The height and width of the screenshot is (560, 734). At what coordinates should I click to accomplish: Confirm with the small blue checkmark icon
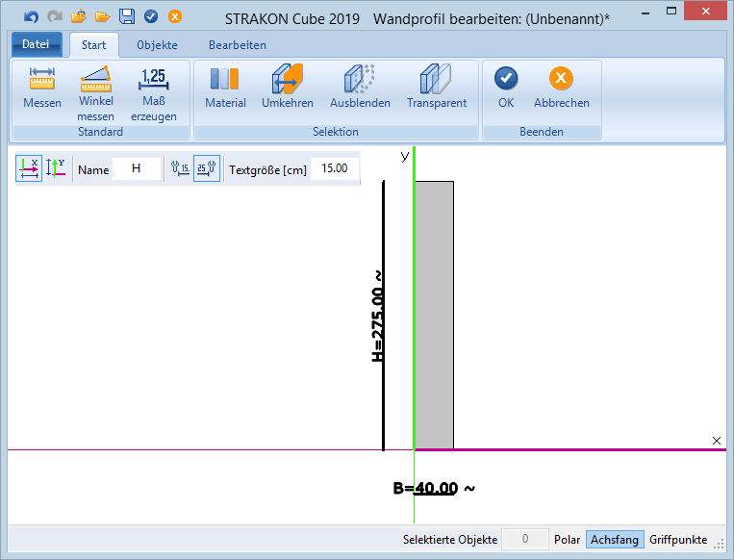click(x=151, y=17)
